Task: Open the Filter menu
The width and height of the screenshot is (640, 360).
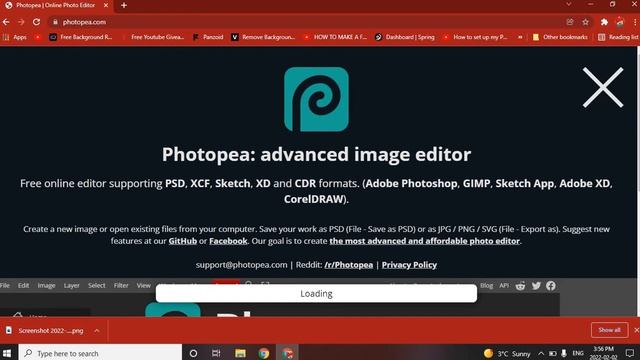Action: (121, 285)
